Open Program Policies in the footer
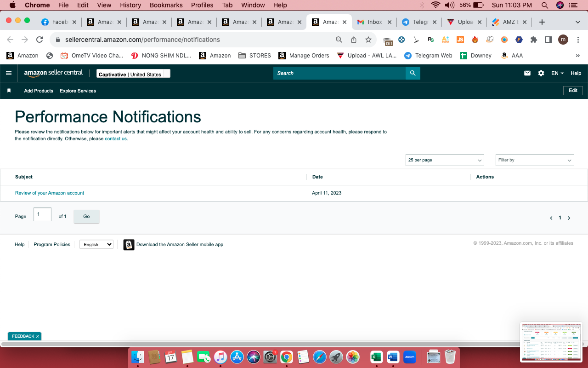Image resolution: width=588 pixels, height=368 pixels. click(52, 245)
